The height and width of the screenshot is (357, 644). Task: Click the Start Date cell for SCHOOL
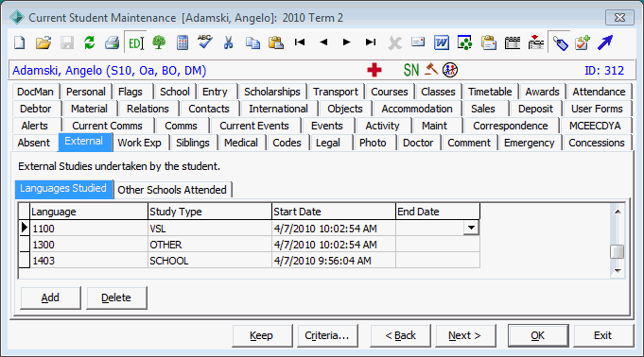(x=334, y=261)
